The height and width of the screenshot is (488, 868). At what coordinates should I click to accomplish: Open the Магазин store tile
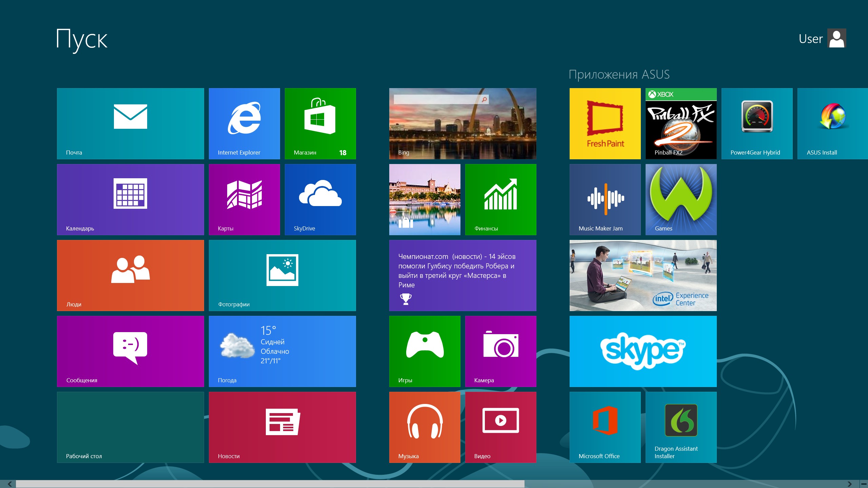point(320,124)
